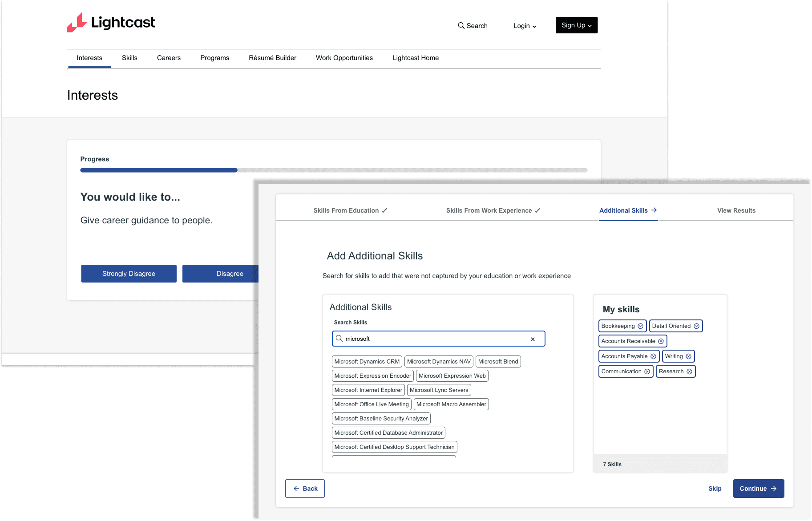Open the Résumé Builder section
The image size is (812, 521).
click(x=272, y=58)
